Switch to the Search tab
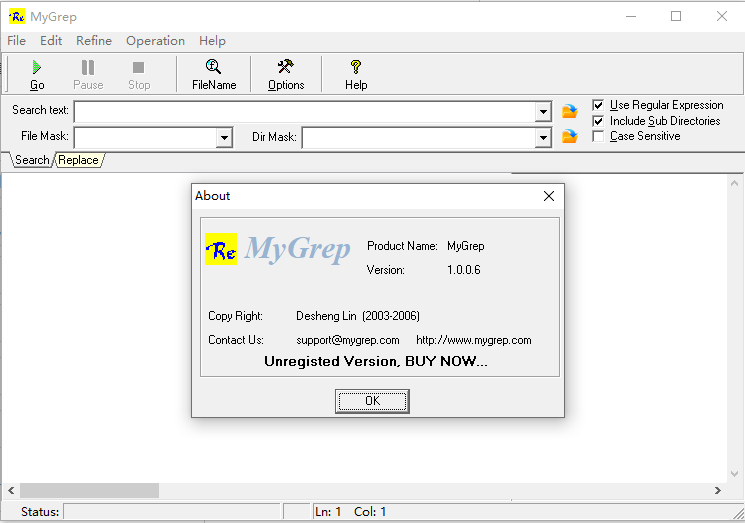 tap(32, 160)
